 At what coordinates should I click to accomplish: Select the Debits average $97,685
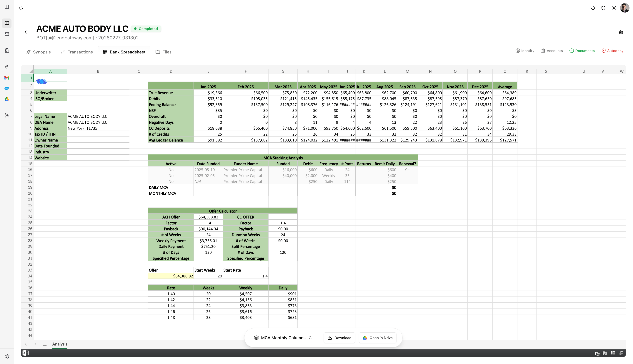tap(505, 99)
